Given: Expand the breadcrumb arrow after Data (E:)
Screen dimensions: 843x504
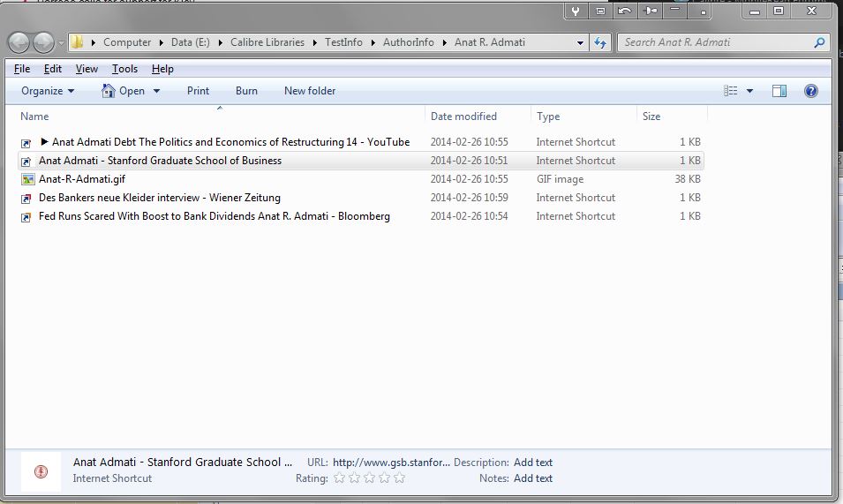Looking at the screenshot, I should [221, 42].
